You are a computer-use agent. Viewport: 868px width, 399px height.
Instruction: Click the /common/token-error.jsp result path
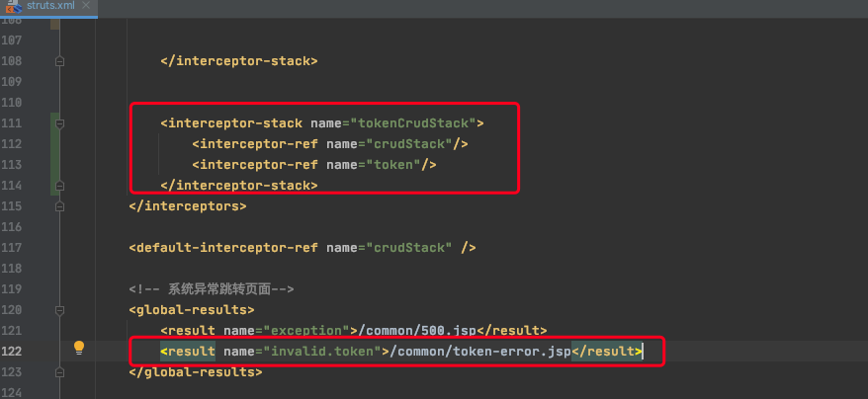tap(479, 351)
